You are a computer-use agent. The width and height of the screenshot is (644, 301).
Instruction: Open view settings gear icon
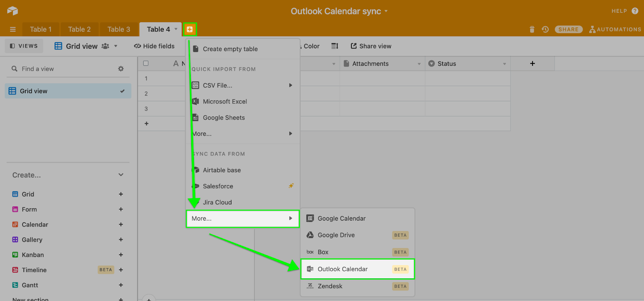121,69
